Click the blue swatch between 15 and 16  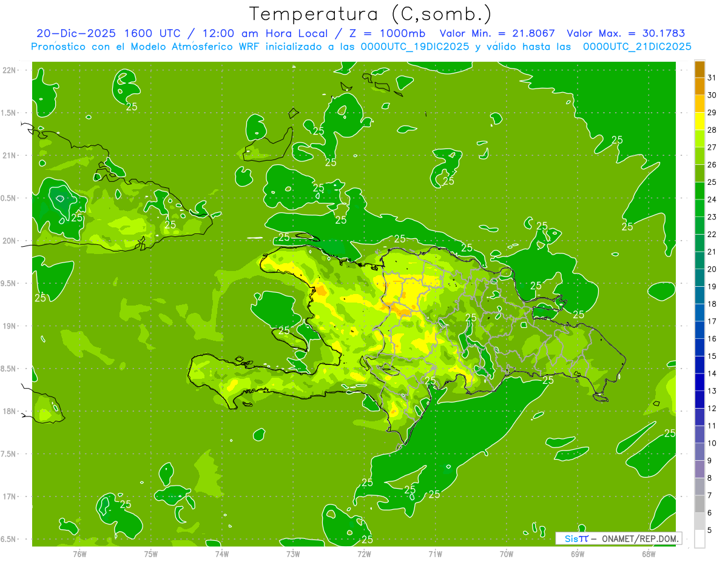tap(699, 347)
